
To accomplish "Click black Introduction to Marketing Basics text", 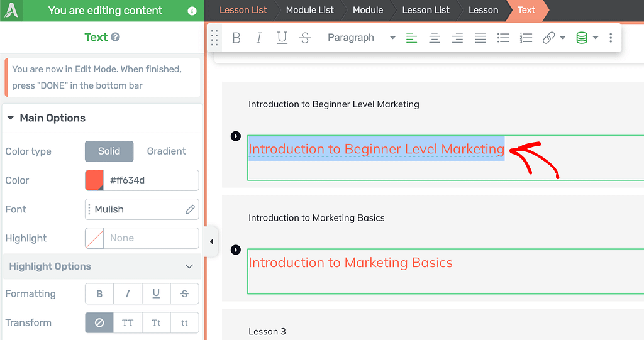I will pyautogui.click(x=316, y=218).
